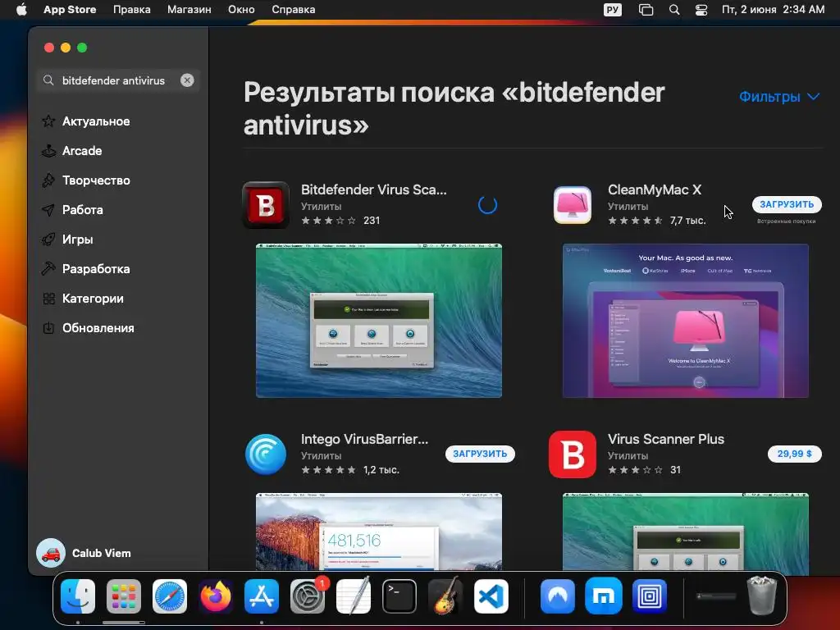The height and width of the screenshot is (630, 840).
Task: Expand the Фильтры dropdown
Action: point(779,97)
